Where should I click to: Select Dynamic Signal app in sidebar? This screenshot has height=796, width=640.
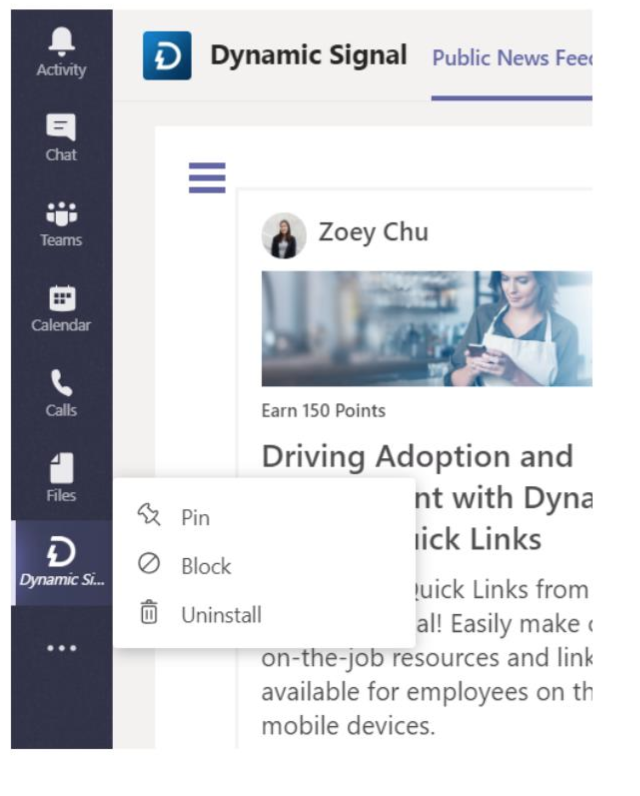(x=61, y=562)
